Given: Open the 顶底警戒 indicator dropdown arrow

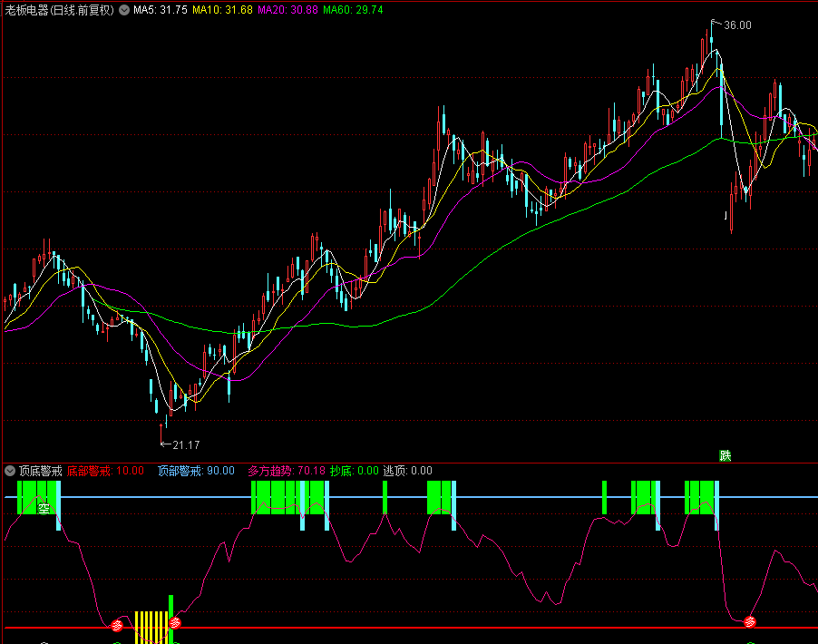Looking at the screenshot, I should pos(10,471).
